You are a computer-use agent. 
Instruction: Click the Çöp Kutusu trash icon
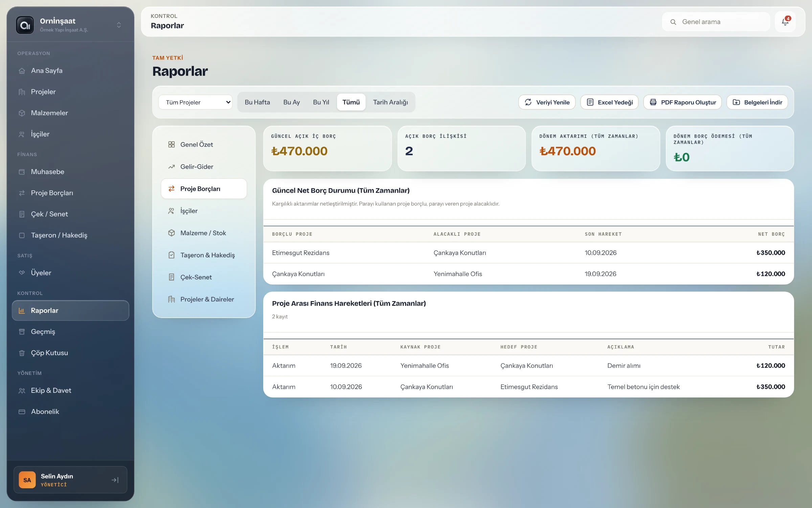22,353
